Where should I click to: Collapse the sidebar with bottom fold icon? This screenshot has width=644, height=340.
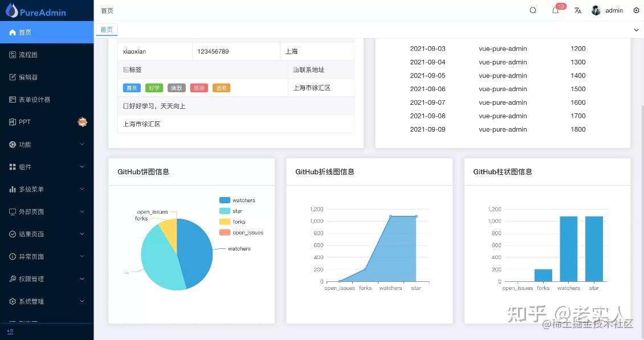point(10,332)
